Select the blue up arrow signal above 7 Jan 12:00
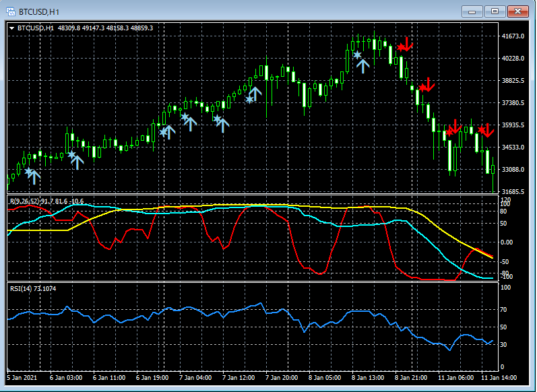The image size is (537, 392). click(x=223, y=125)
